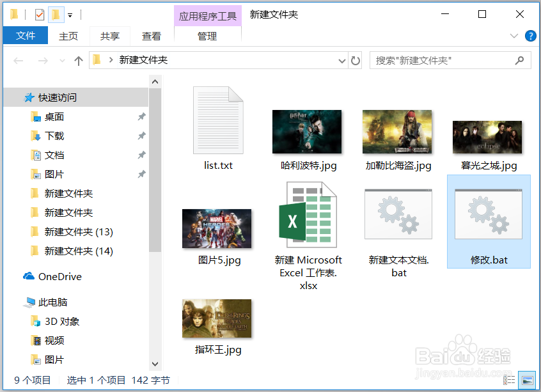Open the Customize Quick Access Toolbar dropdown arrow

click(x=70, y=15)
